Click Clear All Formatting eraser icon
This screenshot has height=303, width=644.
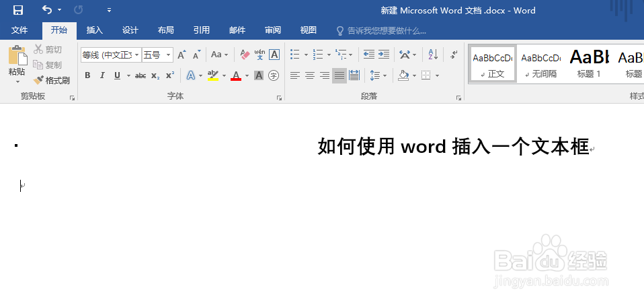(x=245, y=55)
